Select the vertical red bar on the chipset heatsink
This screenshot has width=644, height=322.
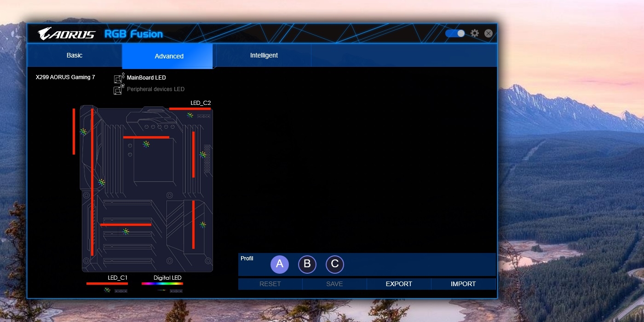pyautogui.click(x=193, y=224)
